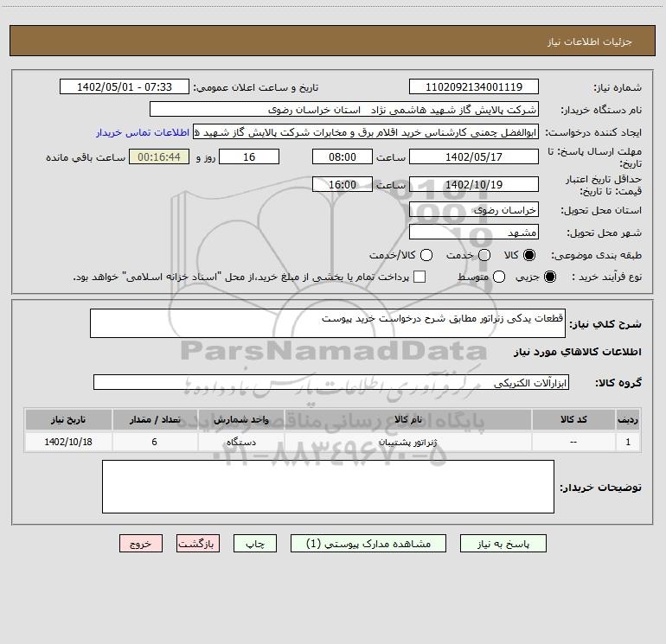Select the کالا radio button

click(529, 255)
